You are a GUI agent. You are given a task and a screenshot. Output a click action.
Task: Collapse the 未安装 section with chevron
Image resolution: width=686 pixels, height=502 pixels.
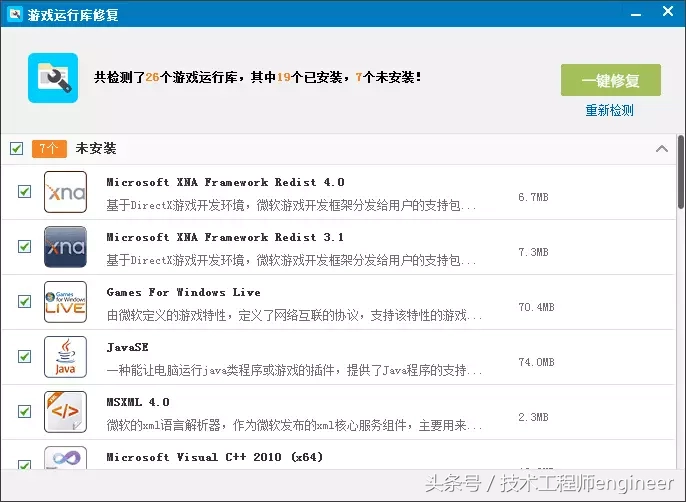(x=662, y=149)
